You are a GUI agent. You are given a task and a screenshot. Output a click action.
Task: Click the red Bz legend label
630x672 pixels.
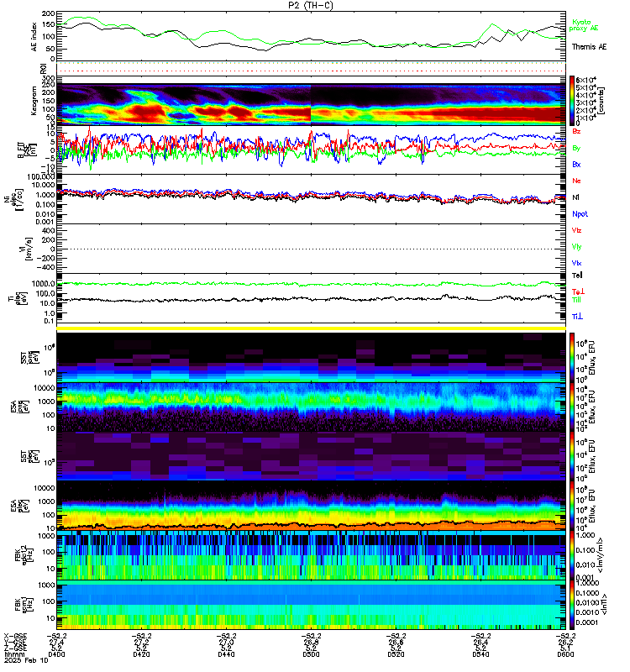[576, 131]
